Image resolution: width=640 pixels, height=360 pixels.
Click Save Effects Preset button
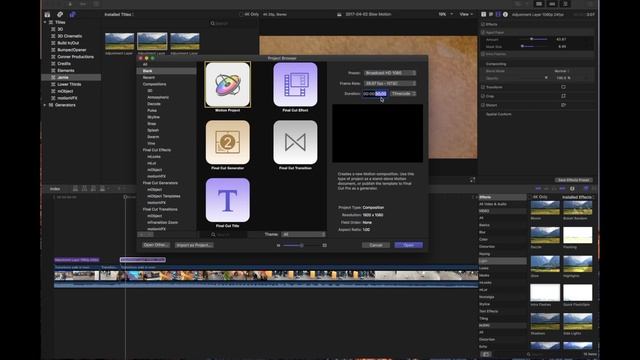573,180
